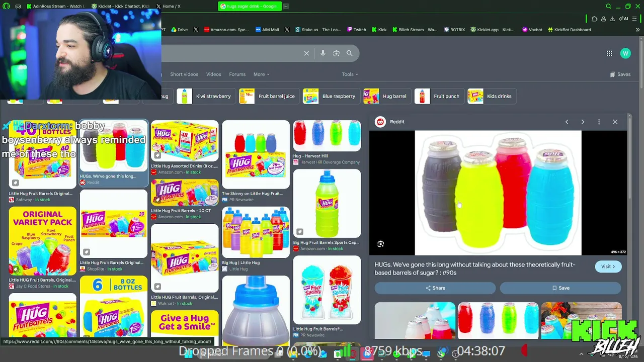Open the browser extensions icon
This screenshot has height=362, width=644.
click(594, 19)
